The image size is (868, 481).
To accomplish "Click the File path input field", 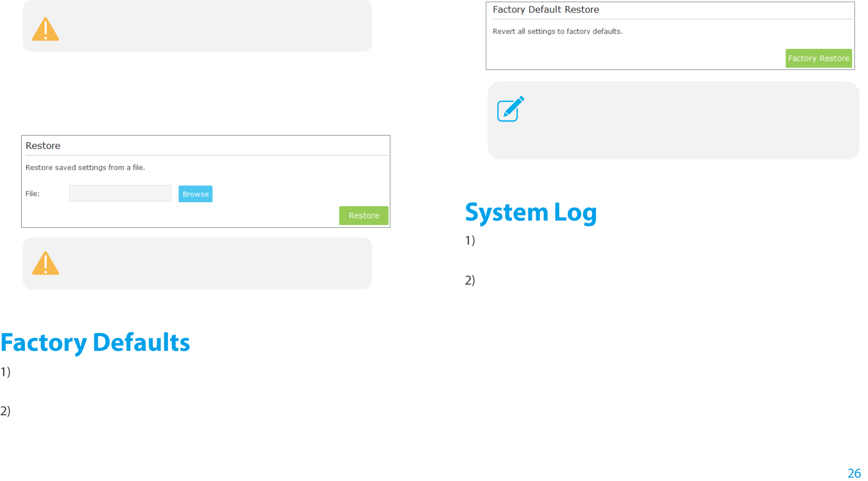I will click(x=120, y=194).
